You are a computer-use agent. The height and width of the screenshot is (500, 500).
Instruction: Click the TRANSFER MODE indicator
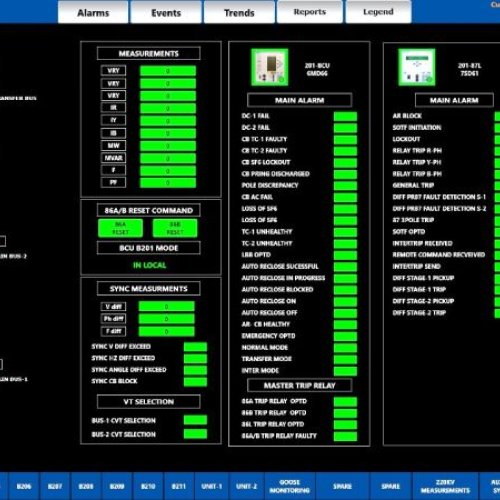pyautogui.click(x=345, y=359)
